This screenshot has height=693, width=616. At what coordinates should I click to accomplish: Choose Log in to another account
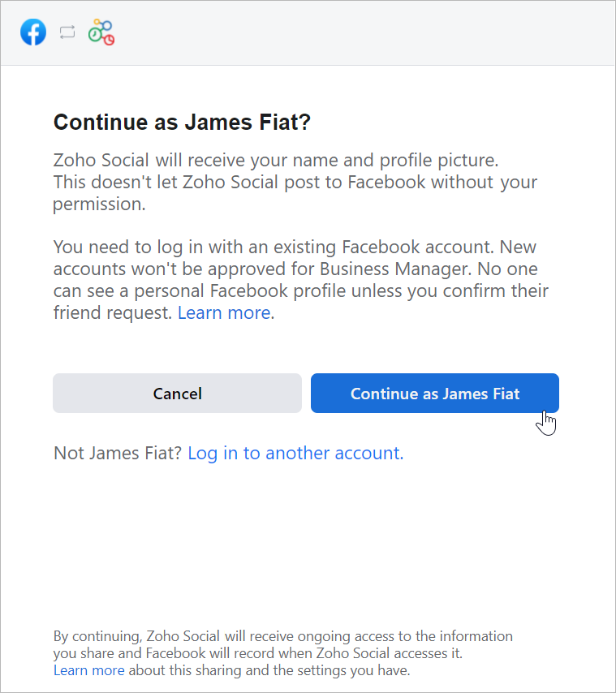295,453
